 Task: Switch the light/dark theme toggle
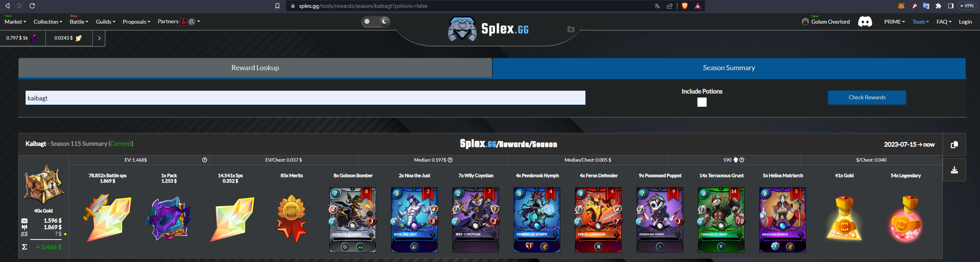point(376,22)
